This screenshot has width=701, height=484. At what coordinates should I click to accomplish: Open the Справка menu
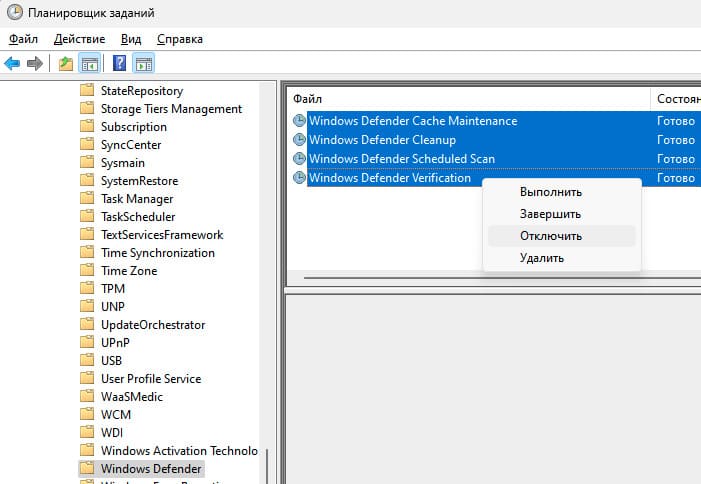[179, 39]
